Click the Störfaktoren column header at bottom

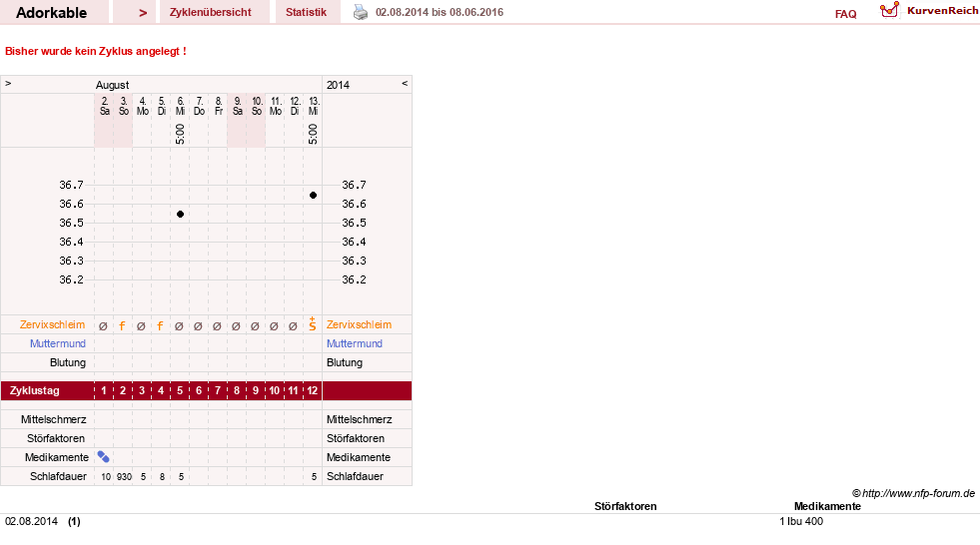click(625, 506)
